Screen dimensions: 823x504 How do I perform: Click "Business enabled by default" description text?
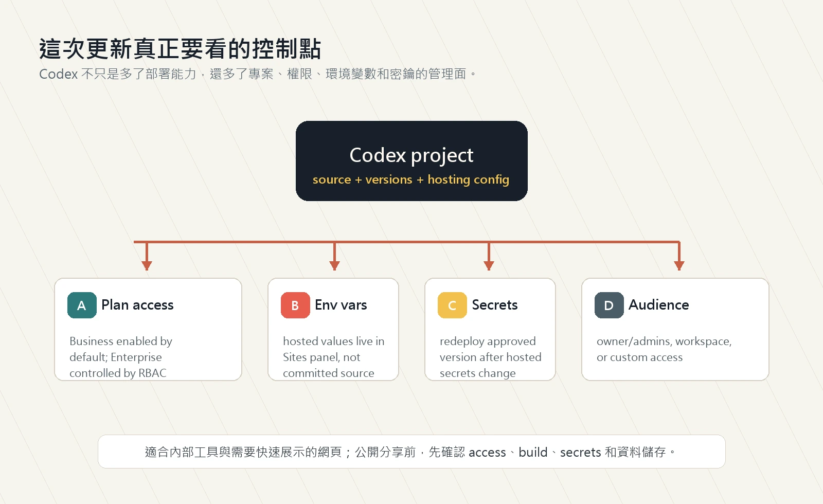121,357
